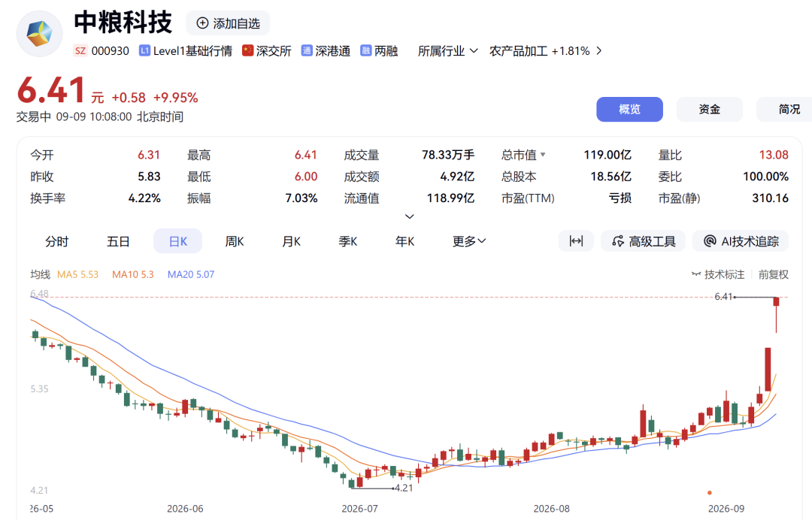
Task: Switch to the 资金 tab
Action: tap(709, 109)
